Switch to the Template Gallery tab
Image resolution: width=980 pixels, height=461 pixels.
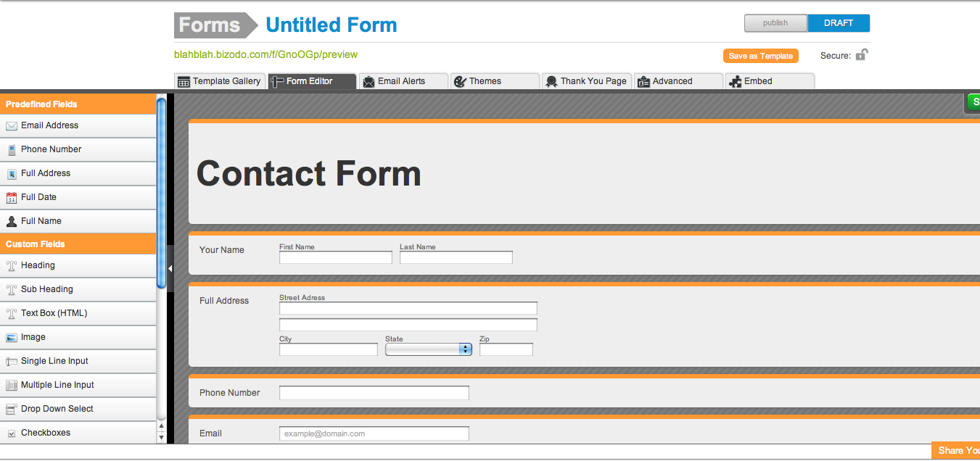point(220,81)
